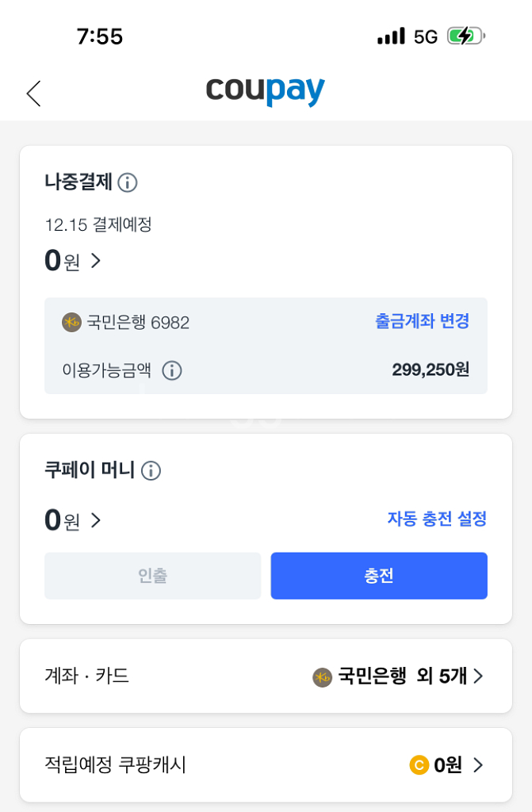532x812 pixels.
Task: Tap the 국민은행 6982 bank logo
Action: click(x=71, y=322)
